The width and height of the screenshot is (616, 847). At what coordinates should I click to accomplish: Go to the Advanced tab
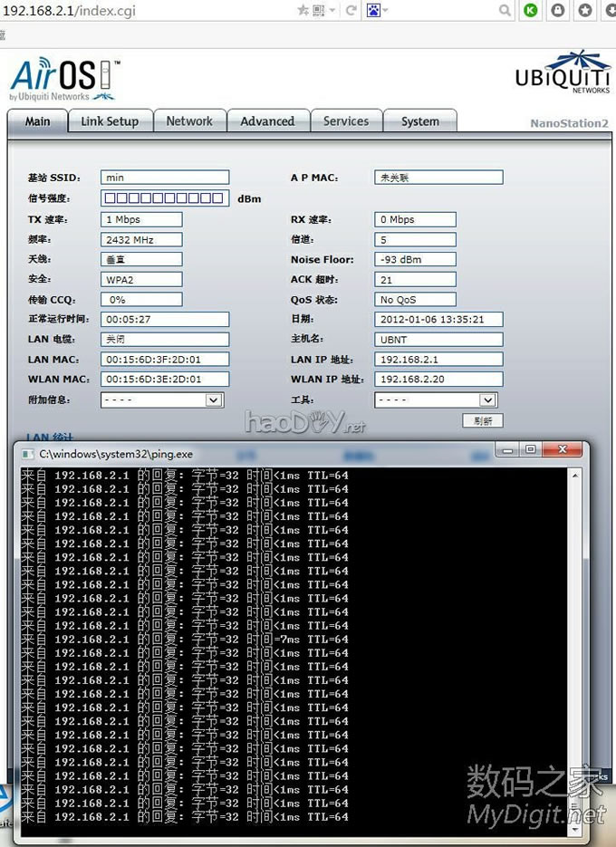tap(267, 121)
